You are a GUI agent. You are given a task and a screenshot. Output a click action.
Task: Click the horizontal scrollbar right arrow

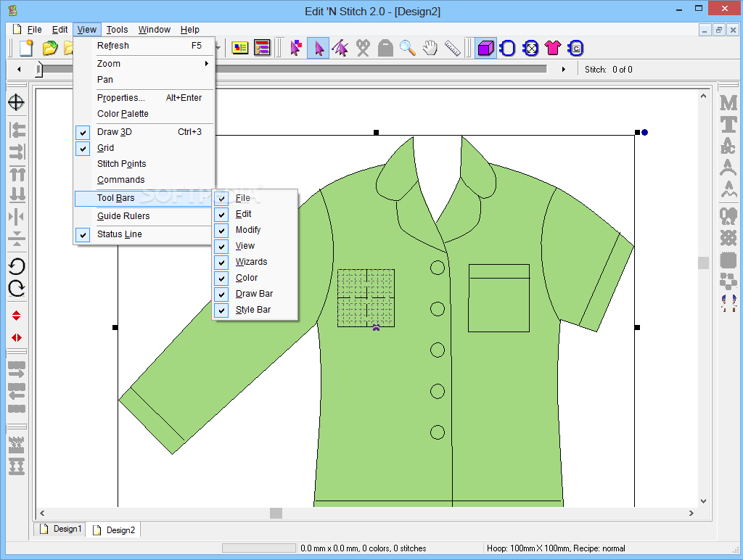click(x=691, y=513)
